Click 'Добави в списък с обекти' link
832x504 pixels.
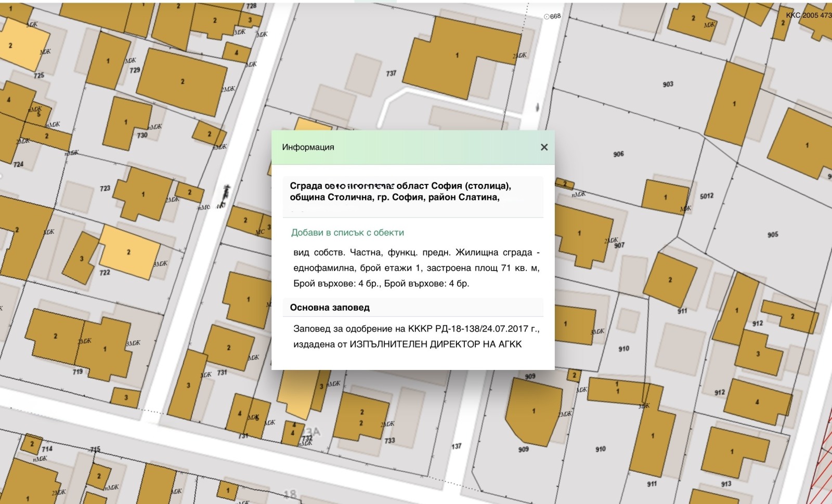347,232
